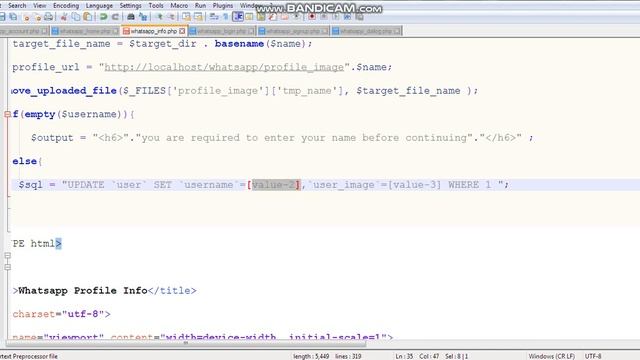Click the highlighted indent guide icon
Screen dimensions: 640x360
pyautogui.click(x=238, y=17)
